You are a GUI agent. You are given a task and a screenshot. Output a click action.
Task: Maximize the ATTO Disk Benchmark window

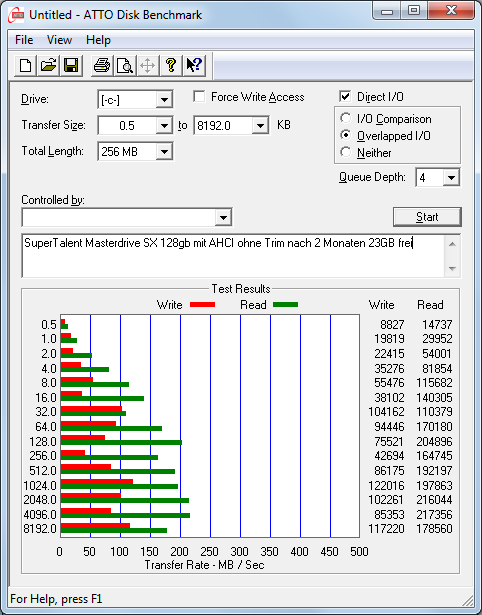pyautogui.click(x=414, y=11)
